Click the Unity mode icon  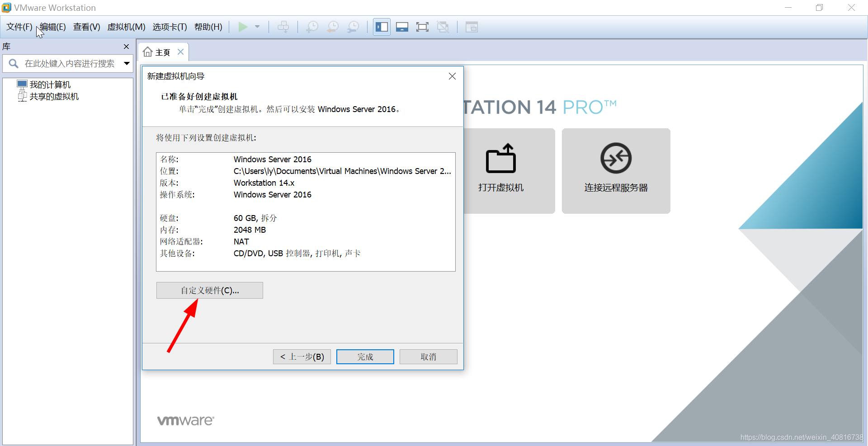coord(443,27)
